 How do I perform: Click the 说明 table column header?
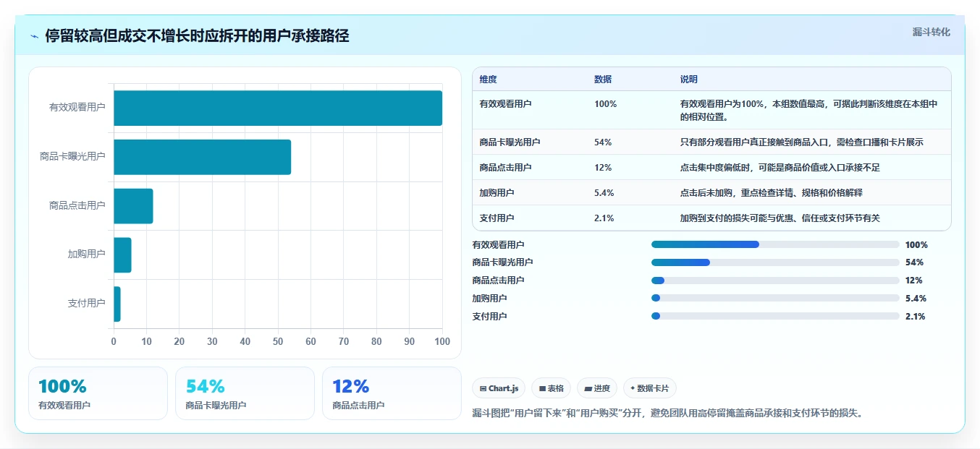689,80
